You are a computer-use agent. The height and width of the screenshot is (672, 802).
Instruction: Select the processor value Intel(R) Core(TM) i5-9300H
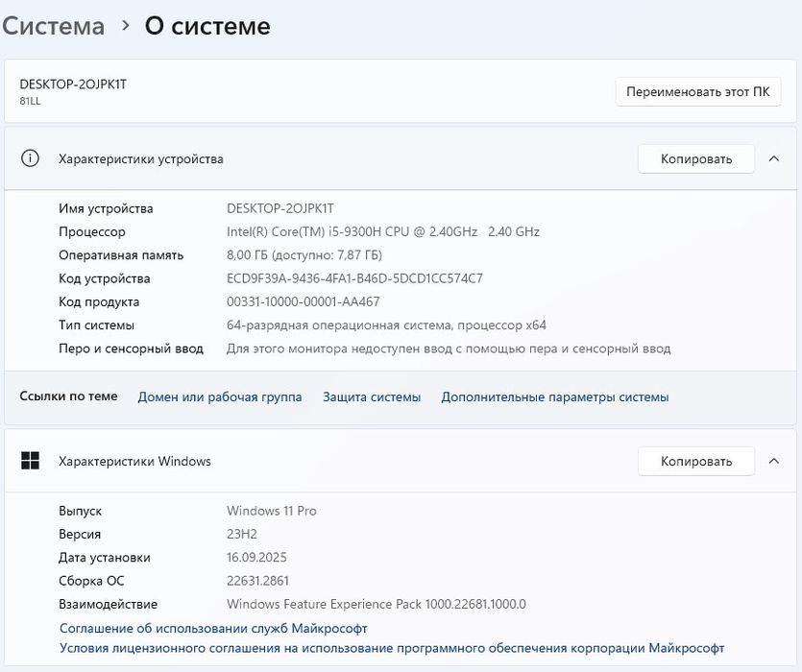383,231
